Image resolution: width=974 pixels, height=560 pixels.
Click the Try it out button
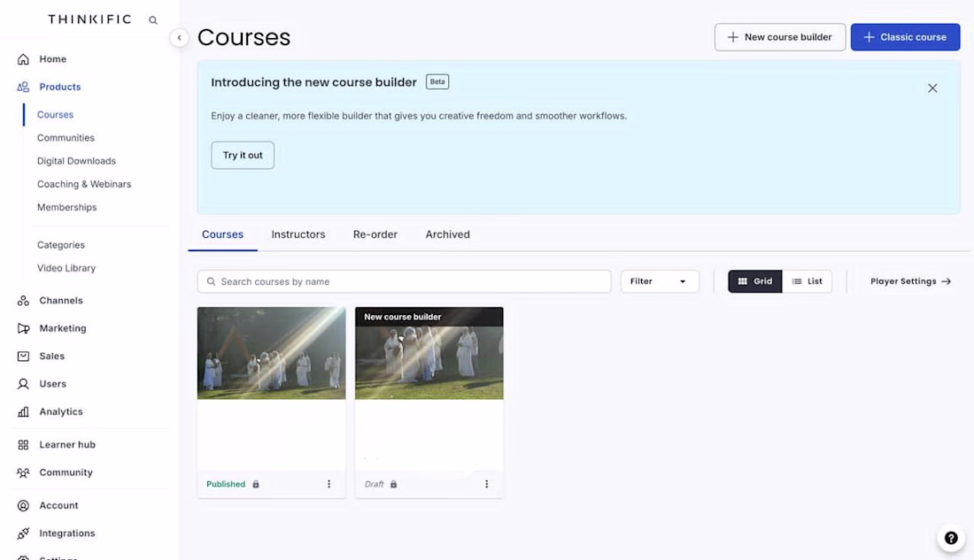[243, 155]
